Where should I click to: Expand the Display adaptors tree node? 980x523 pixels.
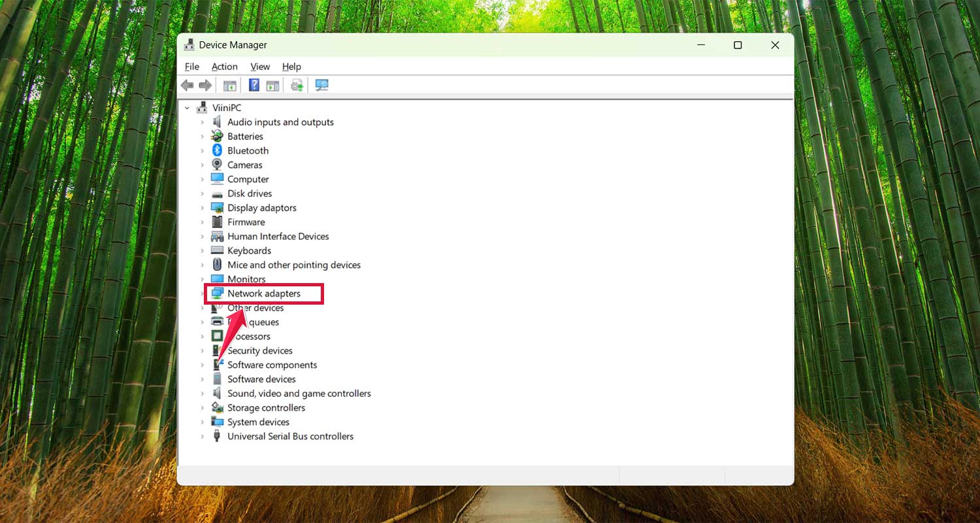202,207
